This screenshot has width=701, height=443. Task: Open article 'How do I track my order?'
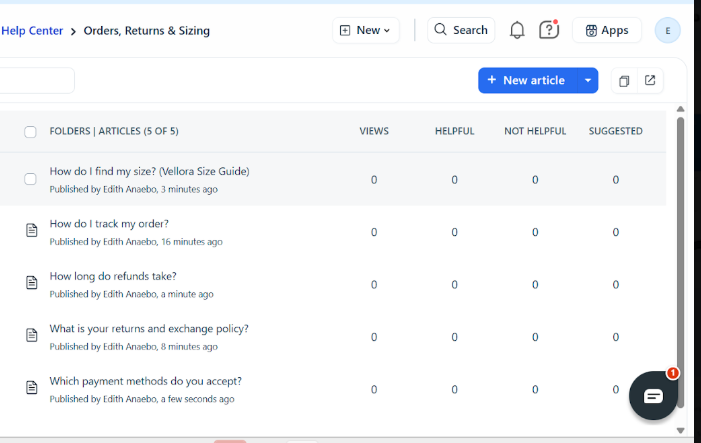tap(109, 224)
